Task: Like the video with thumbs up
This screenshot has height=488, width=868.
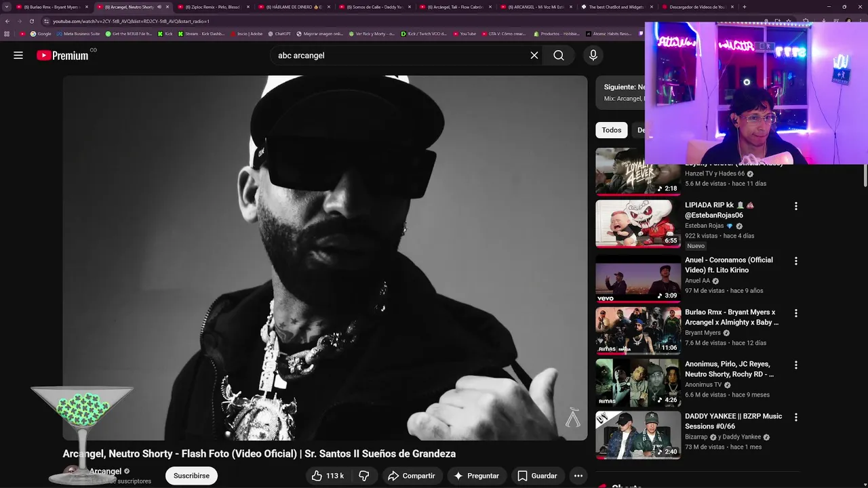Action: [x=328, y=476]
